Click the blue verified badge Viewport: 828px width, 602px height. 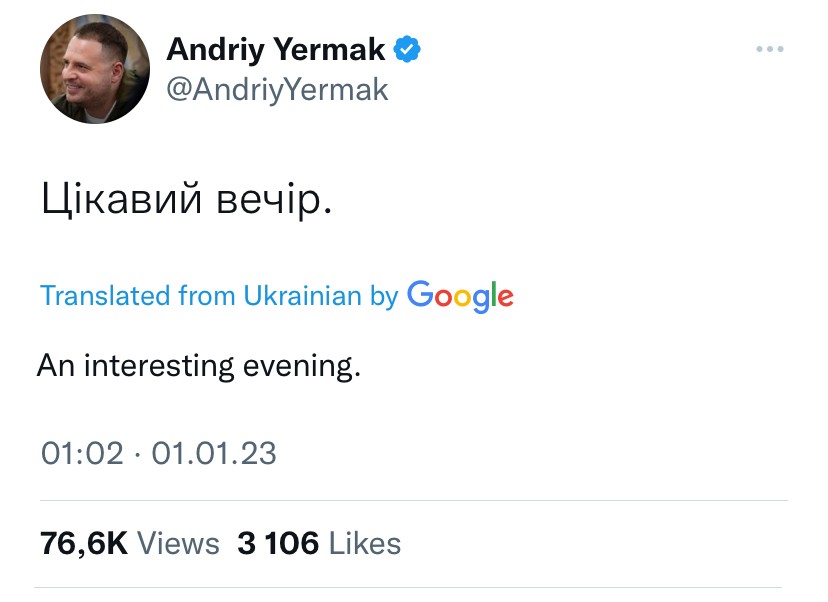(x=407, y=48)
